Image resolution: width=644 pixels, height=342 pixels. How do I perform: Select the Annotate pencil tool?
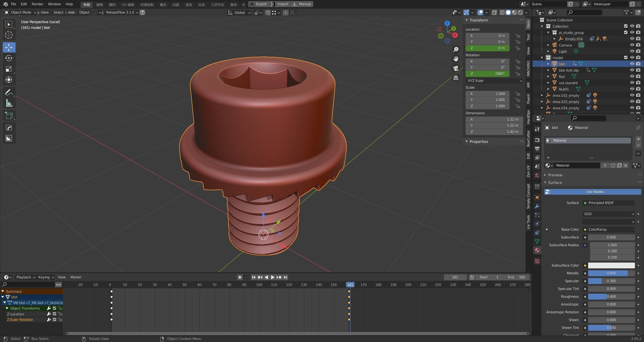pyautogui.click(x=9, y=92)
